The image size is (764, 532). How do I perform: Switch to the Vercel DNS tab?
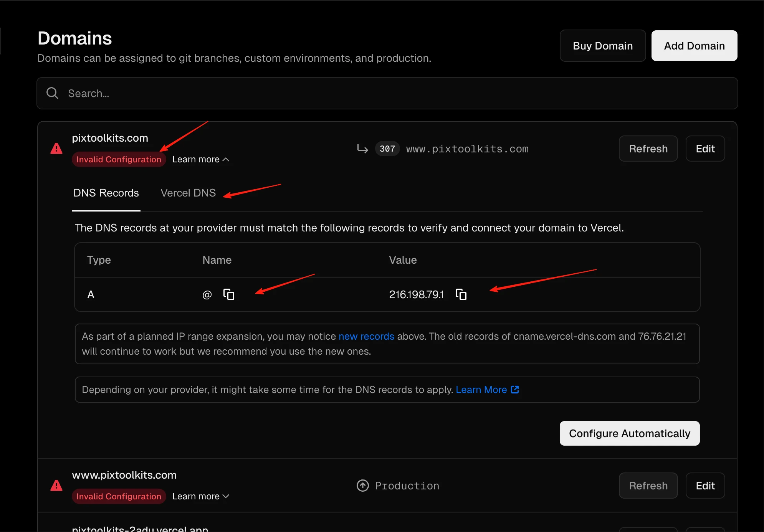click(188, 193)
